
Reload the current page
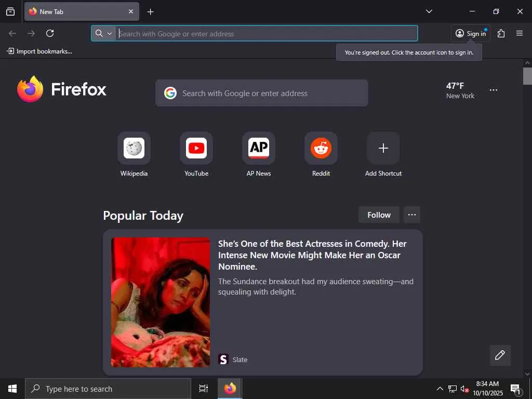tap(50, 33)
